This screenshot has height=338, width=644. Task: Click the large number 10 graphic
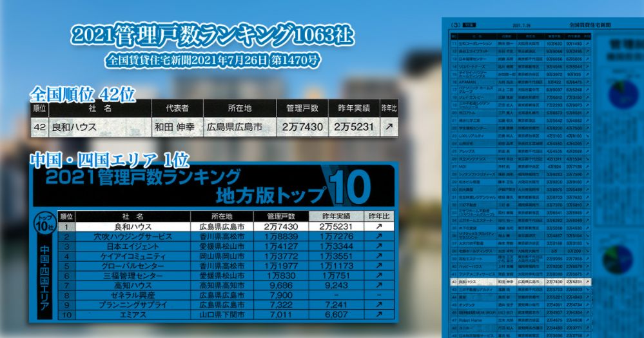coord(351,186)
